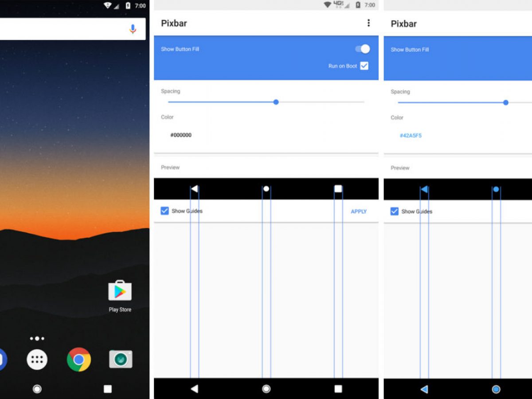The height and width of the screenshot is (399, 532).
Task: Click the Play Store label text
Action: tap(120, 309)
